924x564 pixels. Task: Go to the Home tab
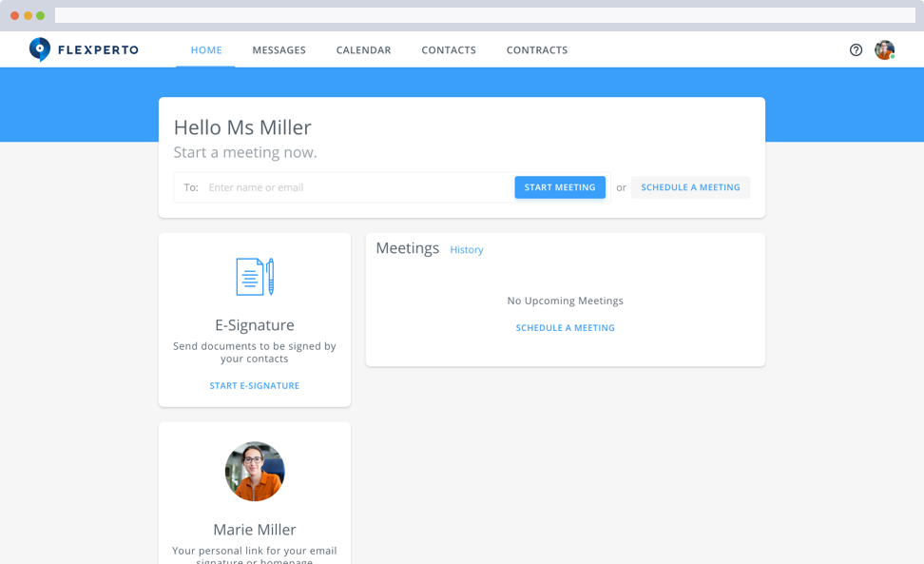pos(206,50)
